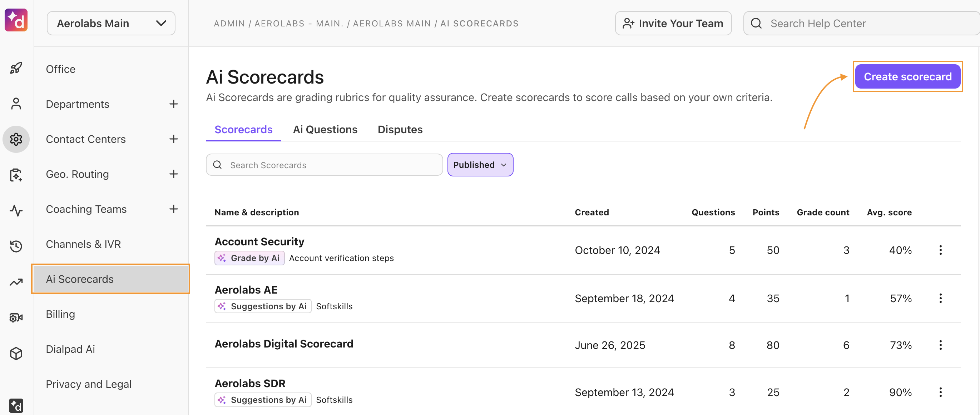Screen dimensions: 980x415
Task: Click the Invite Your Team button
Action: click(x=673, y=24)
